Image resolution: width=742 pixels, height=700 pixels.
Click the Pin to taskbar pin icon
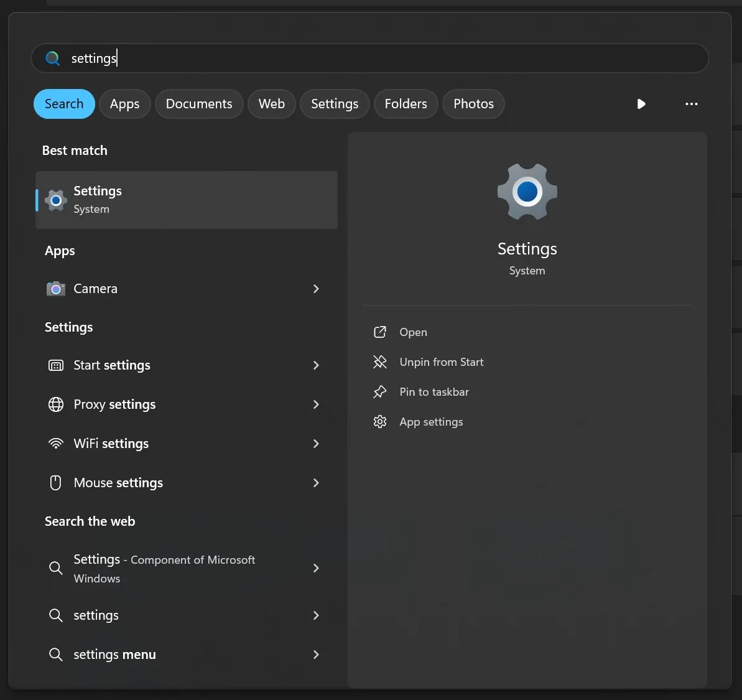380,392
